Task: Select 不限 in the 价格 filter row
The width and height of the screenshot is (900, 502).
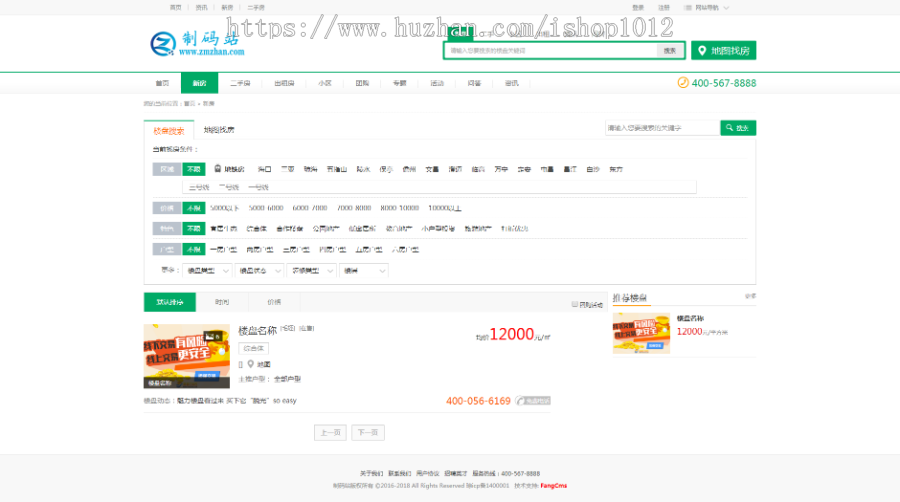Action: point(193,208)
